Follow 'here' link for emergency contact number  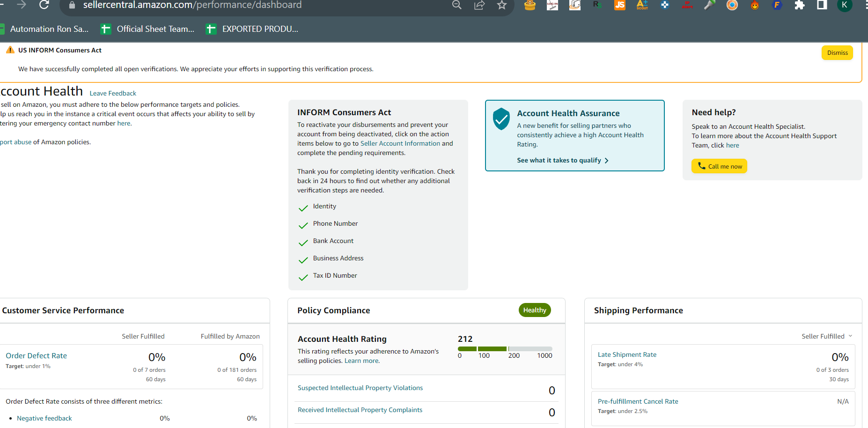coord(124,123)
